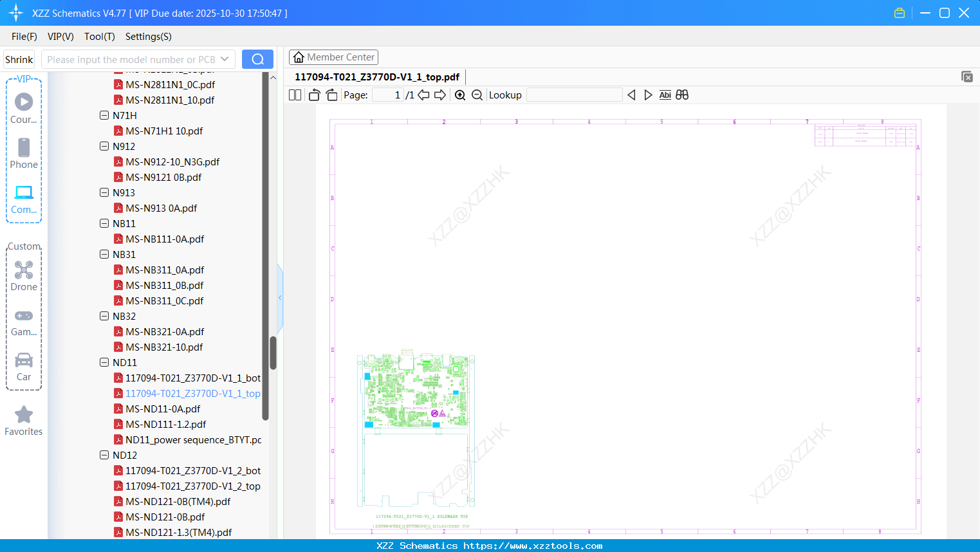
Task: Click the yellow briefcase icon in title bar
Action: (x=900, y=13)
